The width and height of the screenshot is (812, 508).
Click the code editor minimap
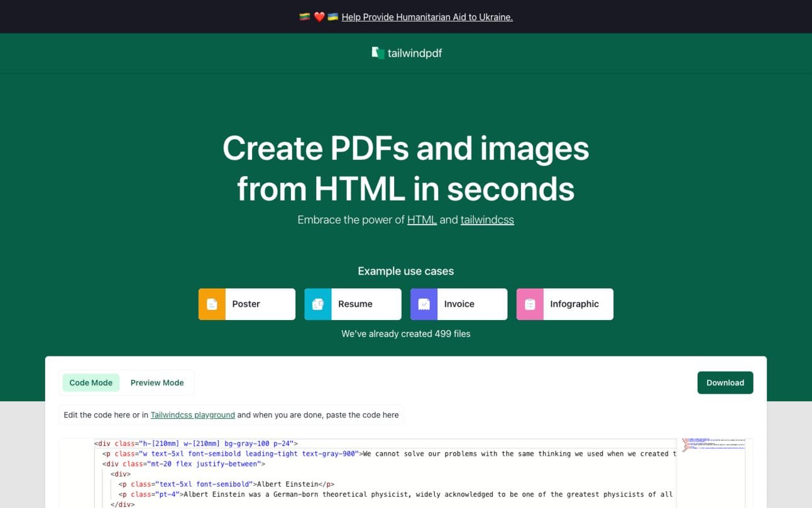click(711, 473)
